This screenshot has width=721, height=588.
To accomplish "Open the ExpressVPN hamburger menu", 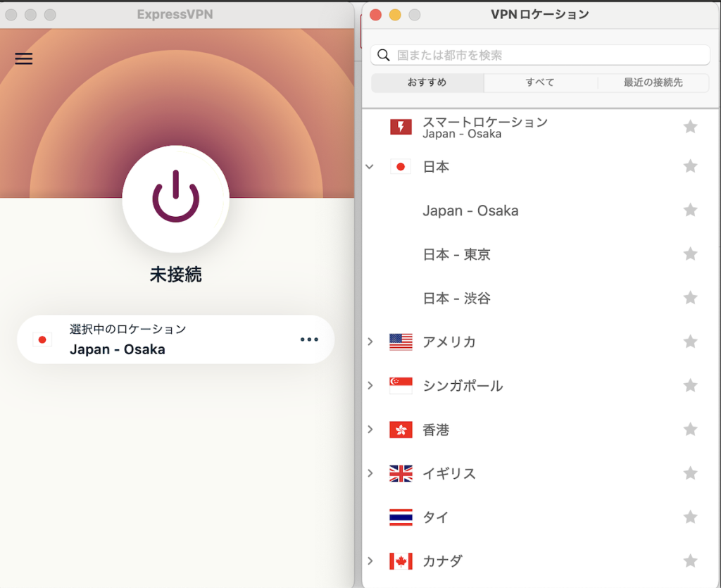I will coord(24,59).
